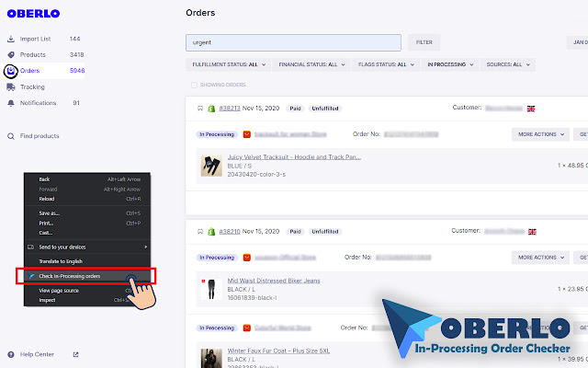Open the Sources: All dropdown
588x368 pixels.
coord(508,64)
